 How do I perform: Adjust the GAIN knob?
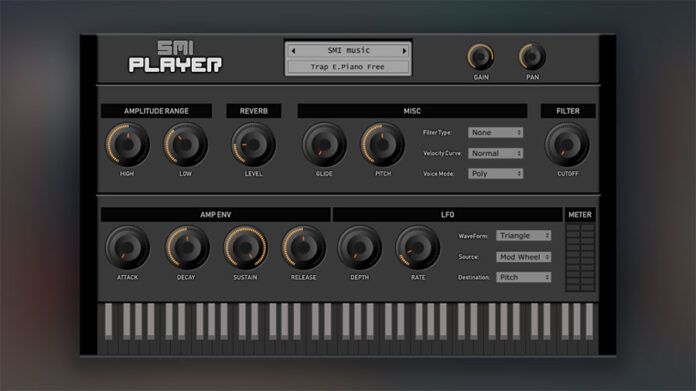481,57
